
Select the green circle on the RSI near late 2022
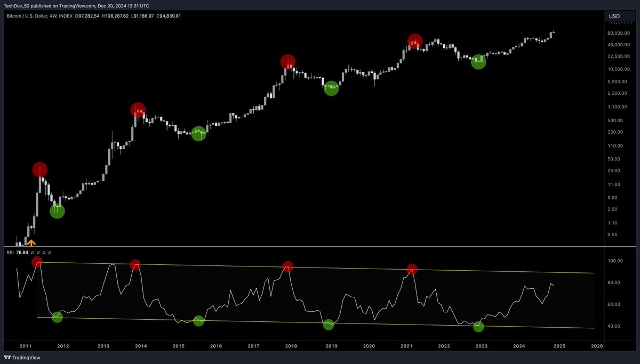click(478, 327)
